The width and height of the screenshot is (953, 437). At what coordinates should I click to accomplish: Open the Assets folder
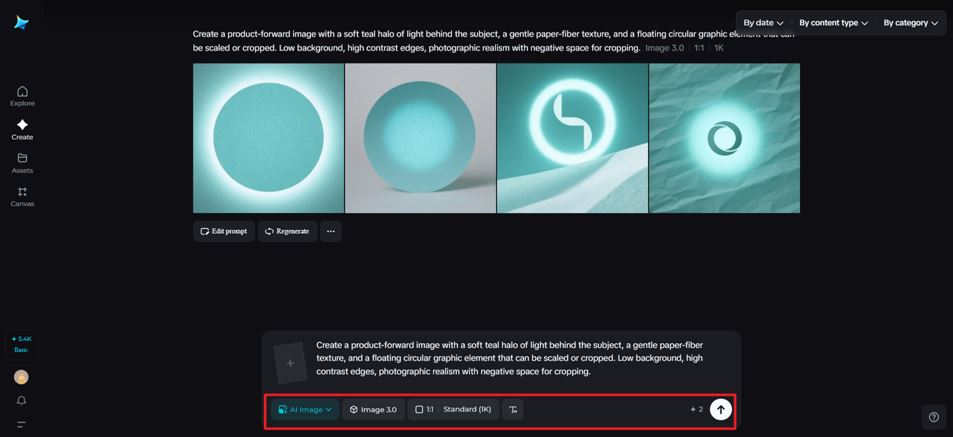tap(22, 163)
